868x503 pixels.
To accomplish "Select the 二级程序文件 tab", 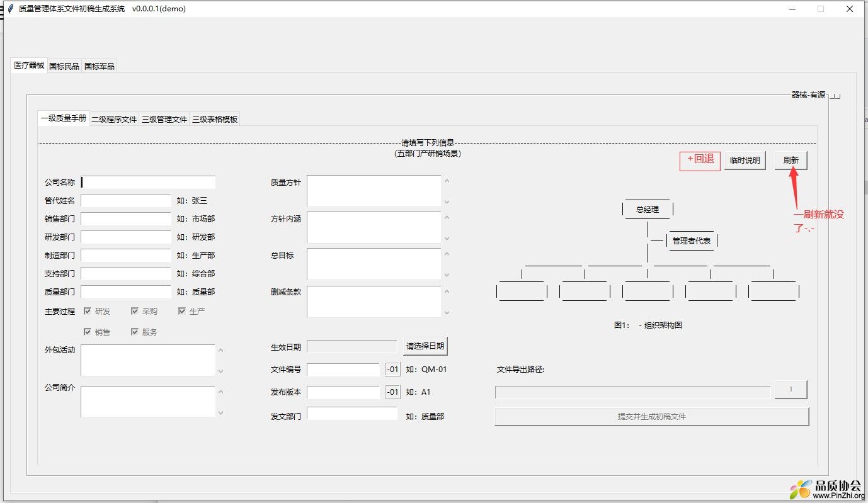I will click(x=114, y=119).
